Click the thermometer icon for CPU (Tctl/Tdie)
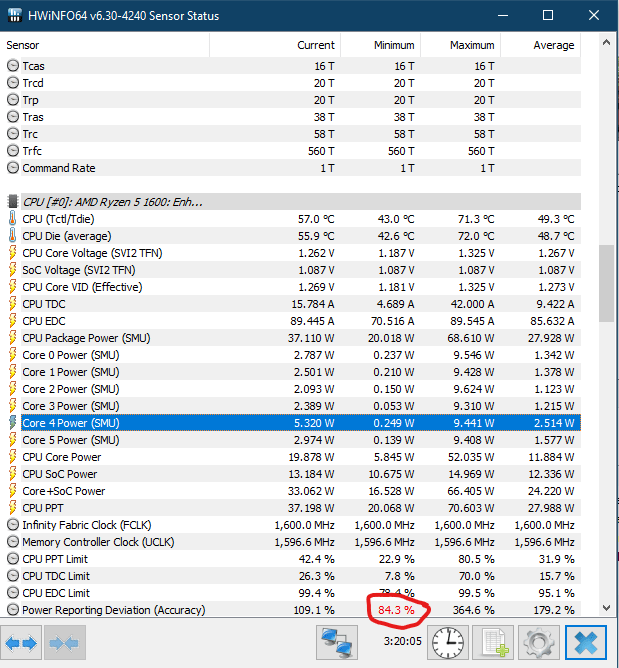Screen dimensions: 619x668 (13, 219)
